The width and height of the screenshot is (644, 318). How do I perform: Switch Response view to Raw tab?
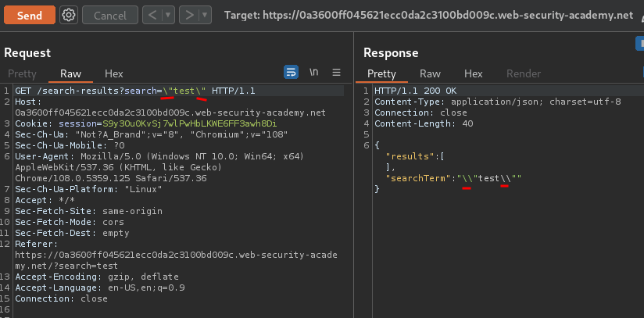[430, 73]
